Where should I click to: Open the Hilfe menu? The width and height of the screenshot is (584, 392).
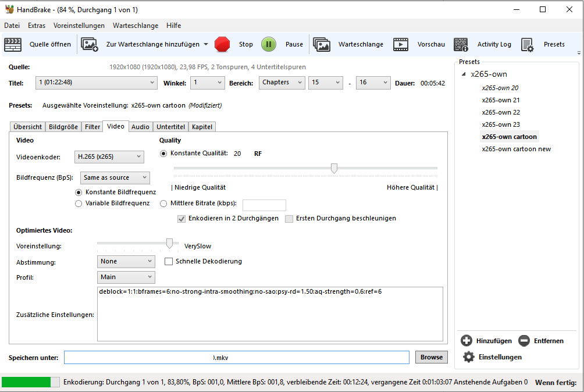[173, 26]
